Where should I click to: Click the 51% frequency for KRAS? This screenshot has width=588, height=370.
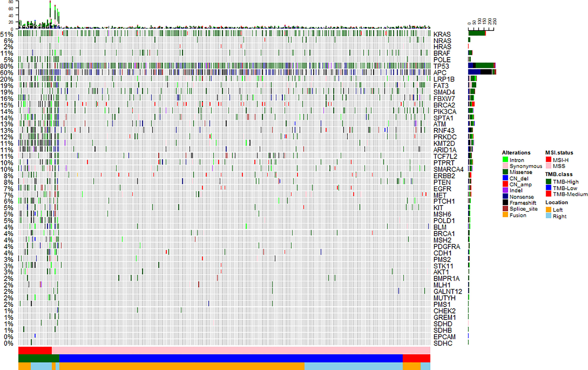click(7, 34)
